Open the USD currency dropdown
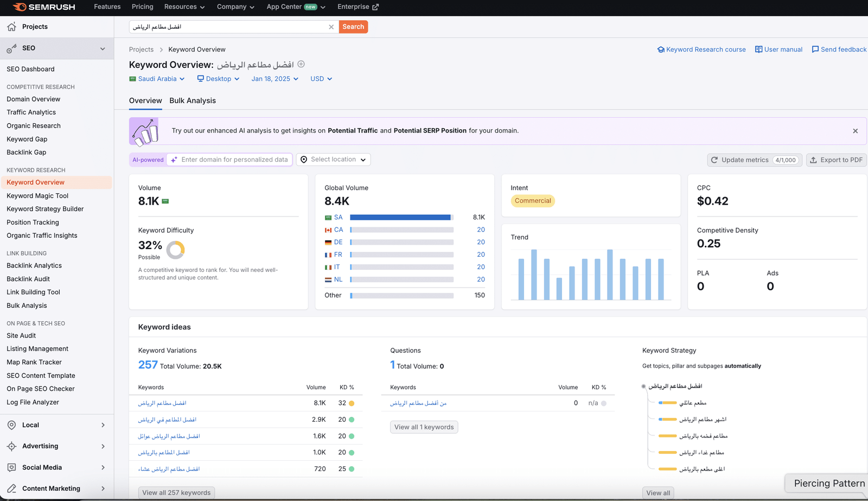 coord(321,79)
